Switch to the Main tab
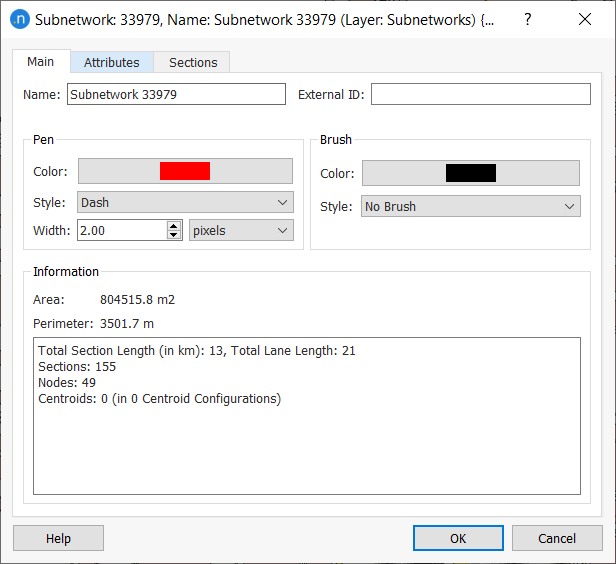 tap(41, 62)
